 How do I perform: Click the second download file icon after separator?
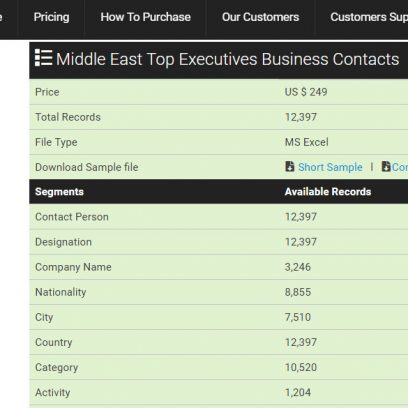tap(386, 166)
